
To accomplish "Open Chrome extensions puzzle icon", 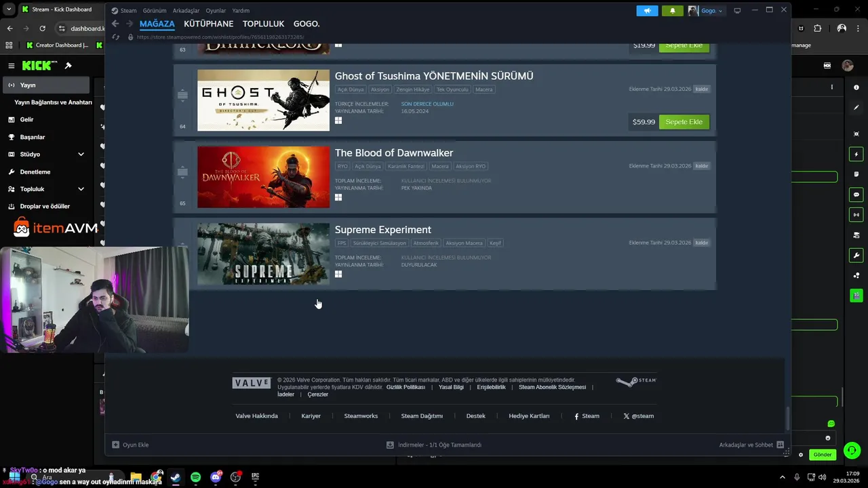I will (x=817, y=28).
